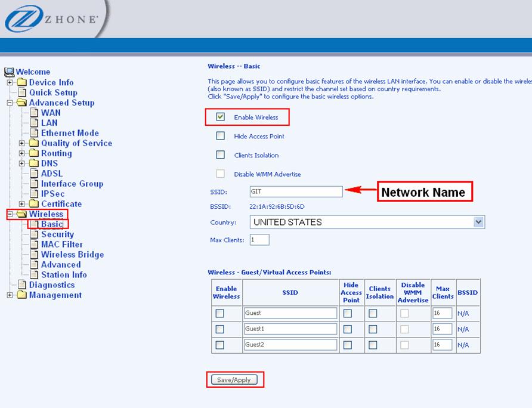This screenshot has height=408, width=532.
Task: Click the Save/Apply button
Action: (x=235, y=379)
